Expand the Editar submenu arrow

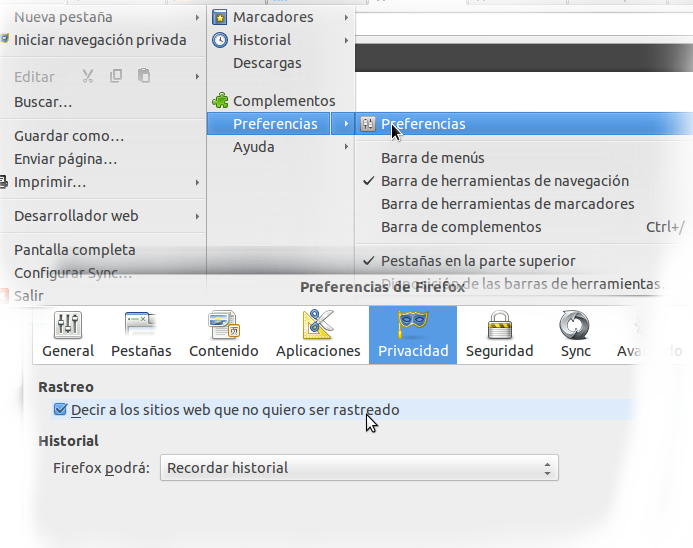coord(197,77)
